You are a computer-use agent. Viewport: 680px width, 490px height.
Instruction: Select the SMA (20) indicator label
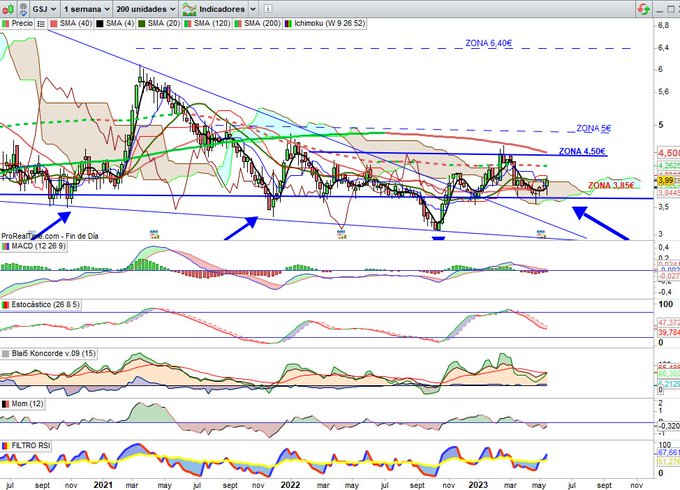[159, 23]
